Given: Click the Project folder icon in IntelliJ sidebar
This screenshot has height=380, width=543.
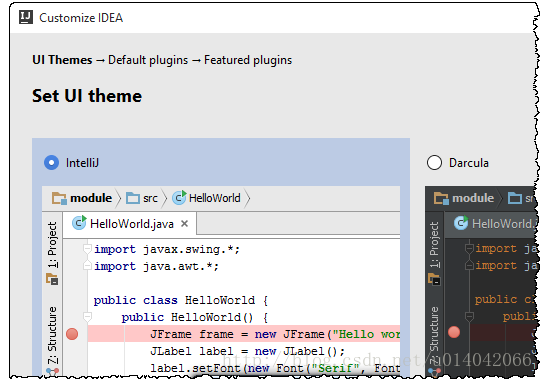Looking at the screenshot, I should click(52, 279).
